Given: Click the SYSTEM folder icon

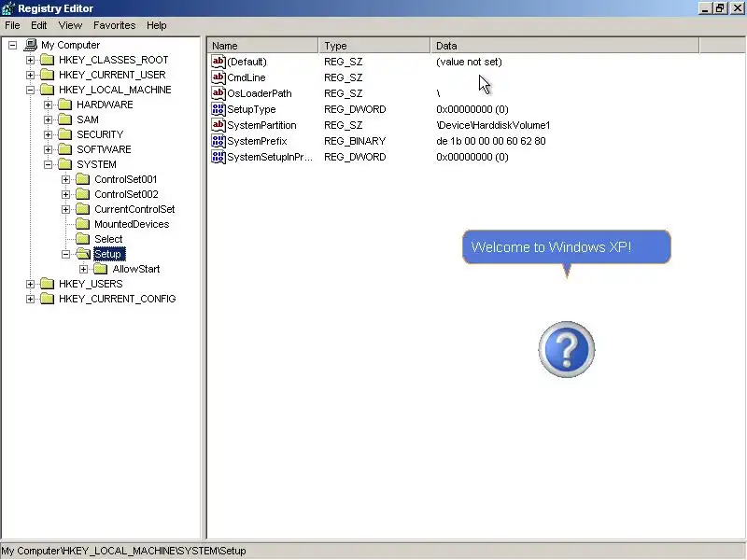Looking at the screenshot, I should (64, 164).
